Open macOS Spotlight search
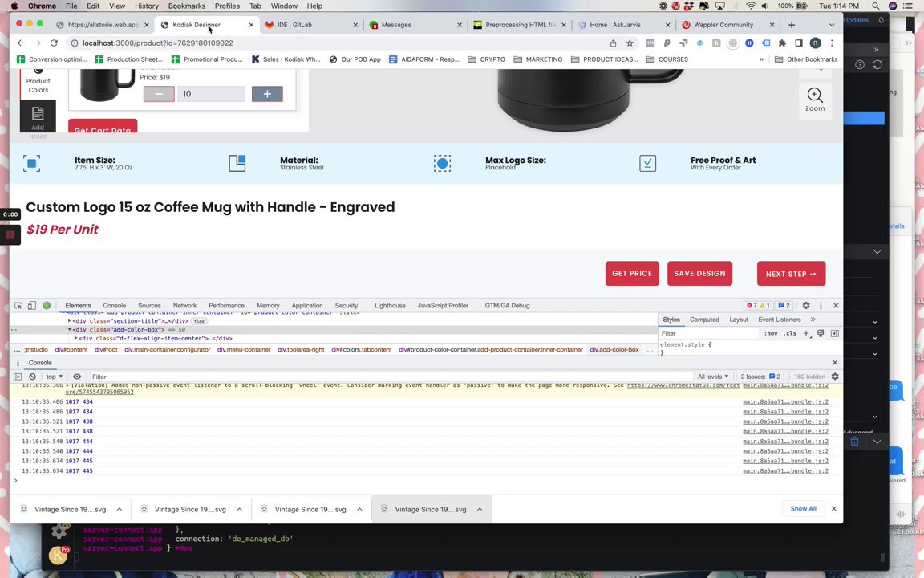This screenshot has width=924, height=578. pyautogui.click(x=876, y=6)
